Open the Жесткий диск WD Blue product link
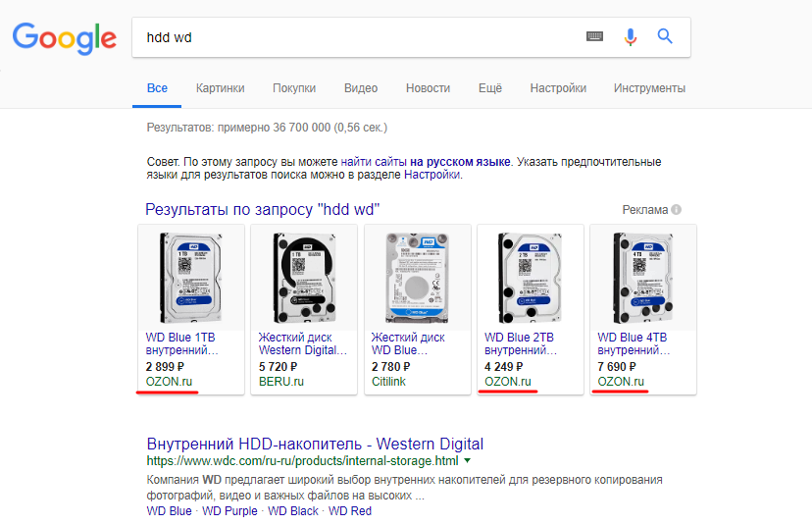Screen dimensions: 812x525 point(408,343)
